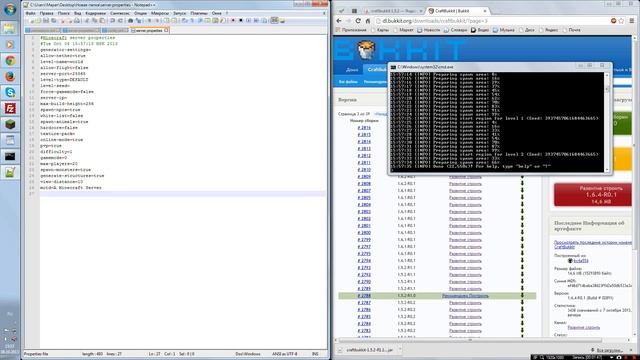Click the allow-nether=true line in Notepad++
640x360 pixels.
(63, 56)
